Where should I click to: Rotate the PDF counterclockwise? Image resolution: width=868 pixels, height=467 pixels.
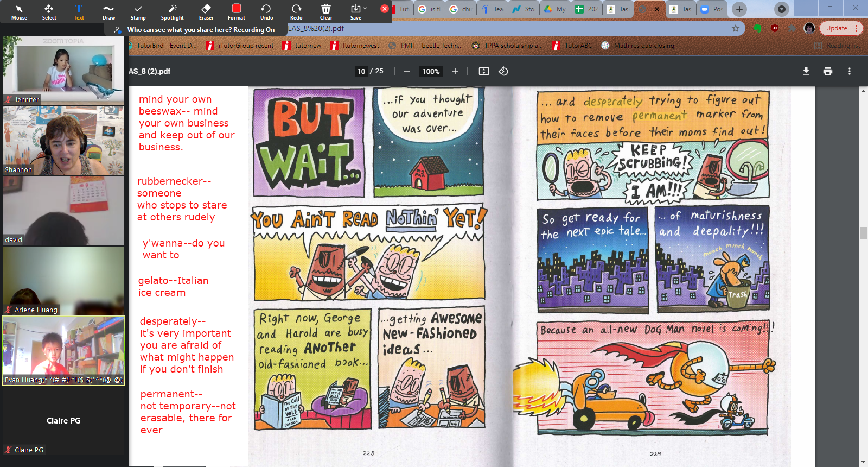[x=503, y=71]
